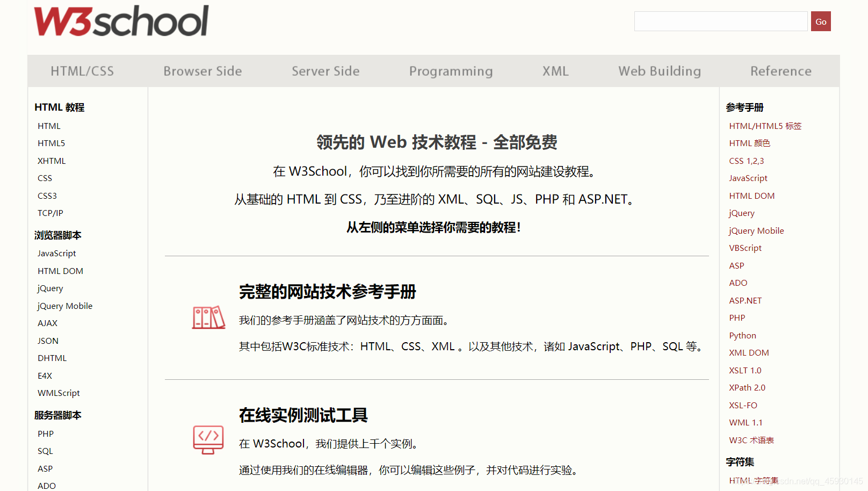The height and width of the screenshot is (491, 868).
Task: Open HTML tutorial in left sidebar
Action: point(49,126)
